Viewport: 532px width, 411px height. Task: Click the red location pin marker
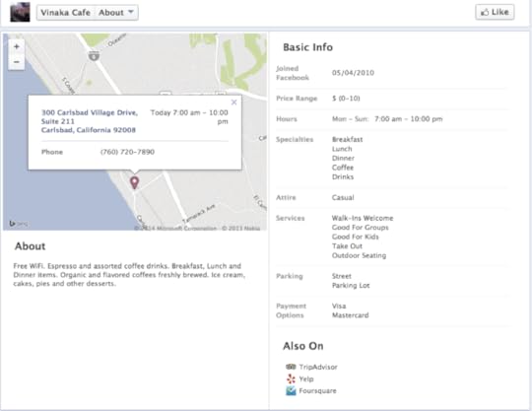(x=135, y=182)
